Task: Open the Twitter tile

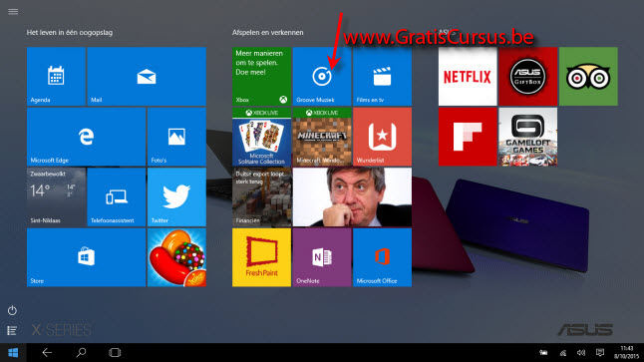Action: tap(176, 197)
